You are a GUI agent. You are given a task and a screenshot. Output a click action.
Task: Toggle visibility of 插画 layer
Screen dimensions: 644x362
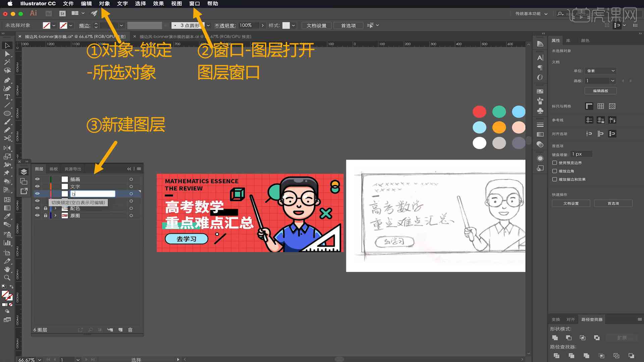(38, 179)
